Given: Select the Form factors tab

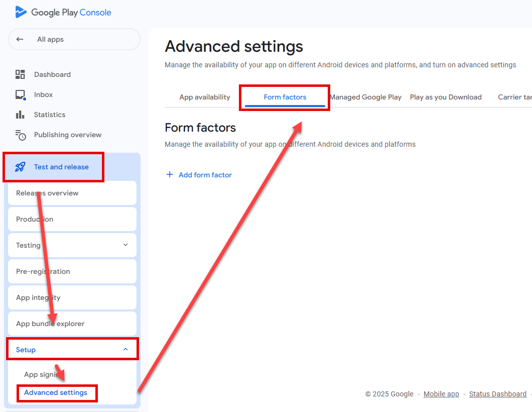Looking at the screenshot, I should (x=285, y=97).
